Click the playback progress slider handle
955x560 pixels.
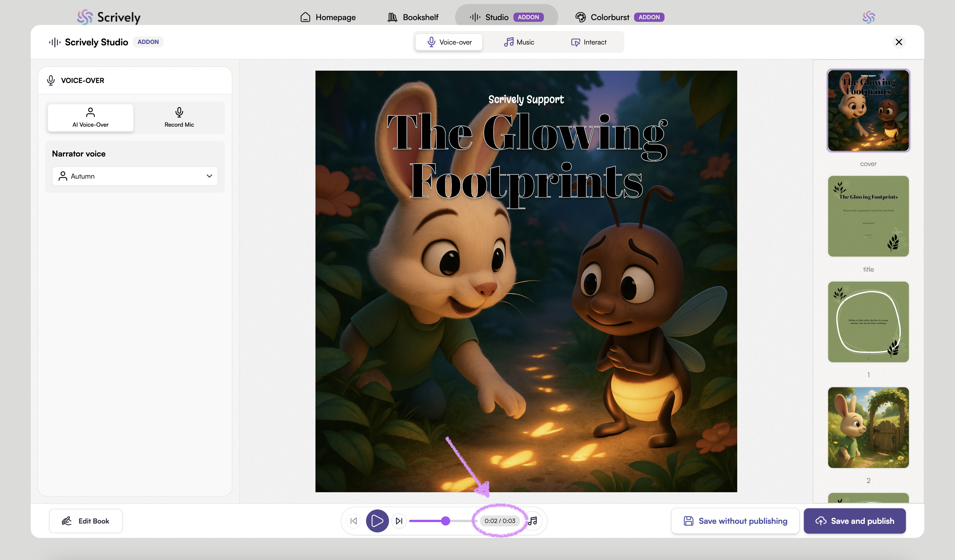446,521
